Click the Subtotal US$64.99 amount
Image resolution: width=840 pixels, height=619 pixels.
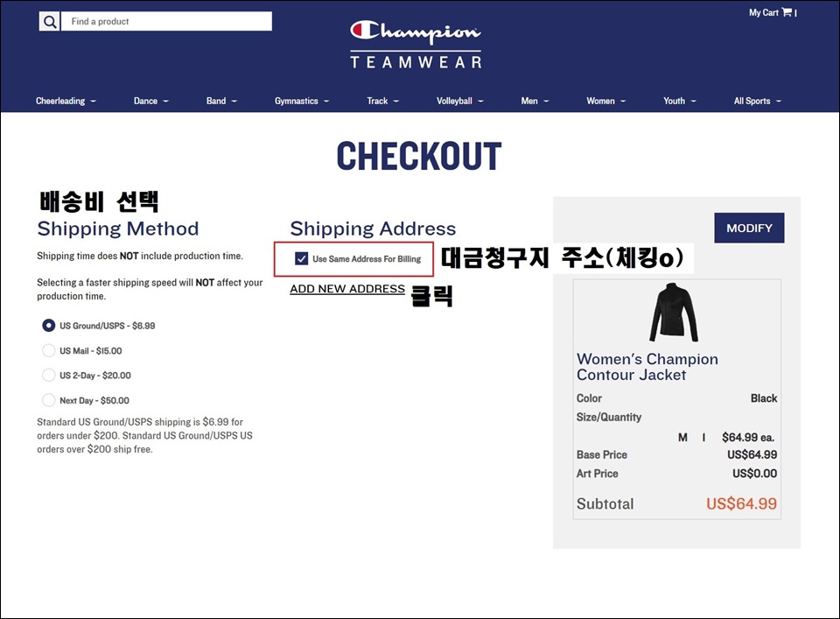(741, 503)
